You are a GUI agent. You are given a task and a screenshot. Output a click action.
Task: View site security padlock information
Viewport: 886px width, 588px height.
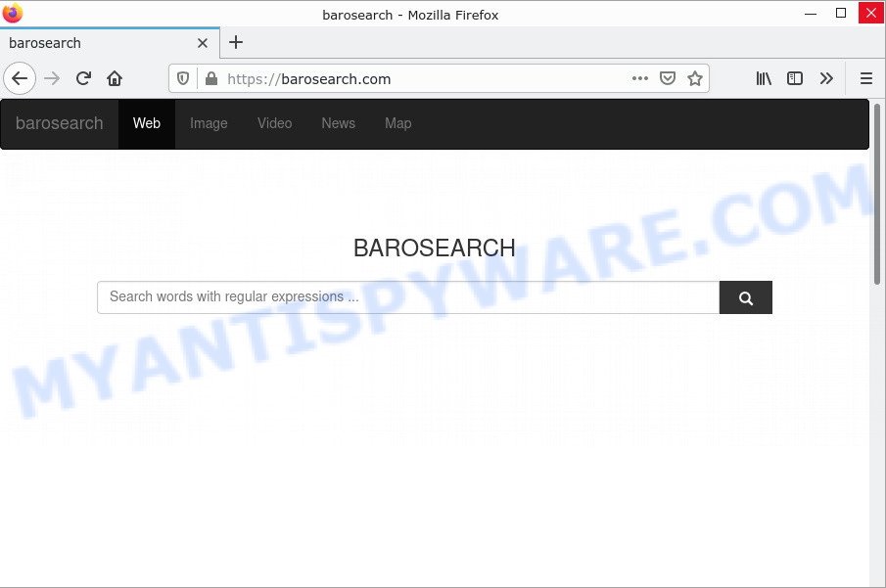(x=211, y=78)
